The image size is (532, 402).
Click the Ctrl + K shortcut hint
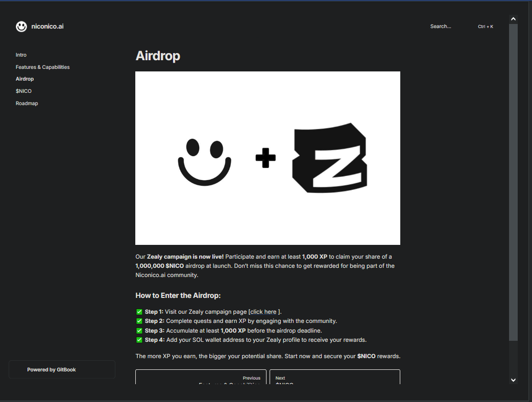point(486,27)
